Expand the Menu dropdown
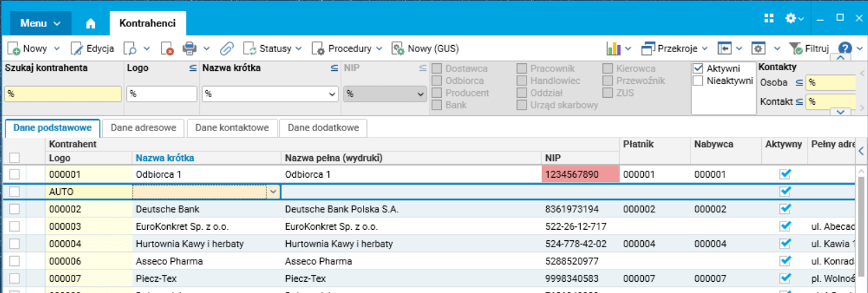 click(x=40, y=24)
